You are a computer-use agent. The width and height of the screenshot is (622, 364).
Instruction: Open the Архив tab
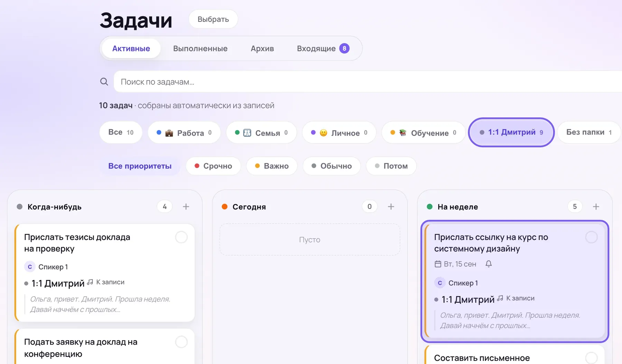[262, 48]
